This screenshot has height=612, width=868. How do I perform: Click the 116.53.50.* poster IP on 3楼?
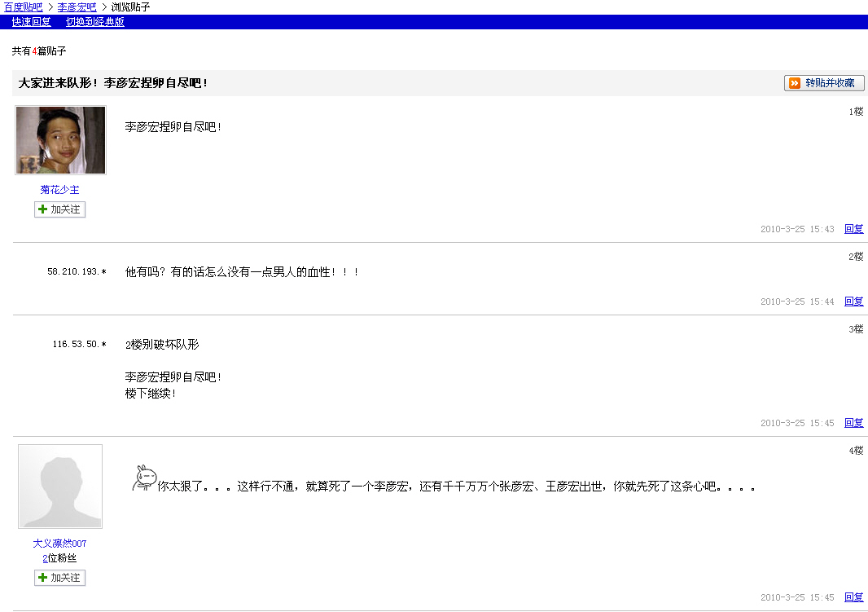click(x=79, y=345)
